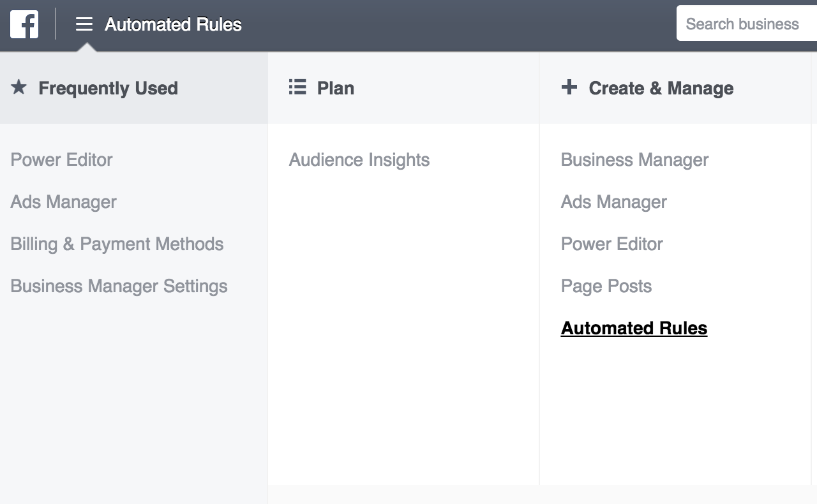This screenshot has height=504, width=817.
Task: Click the Facebook logo icon
Action: pyautogui.click(x=24, y=24)
